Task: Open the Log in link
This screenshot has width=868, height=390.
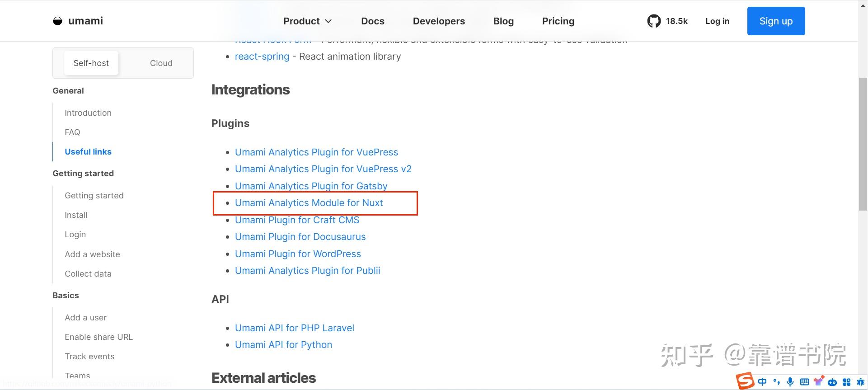Action: [x=717, y=21]
